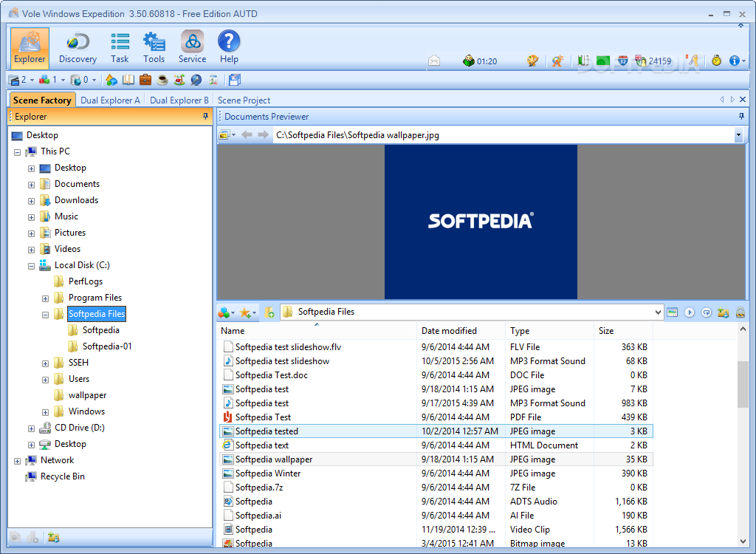The height and width of the screenshot is (554, 756).
Task: Expand the Downloads tree node
Action: (x=31, y=201)
